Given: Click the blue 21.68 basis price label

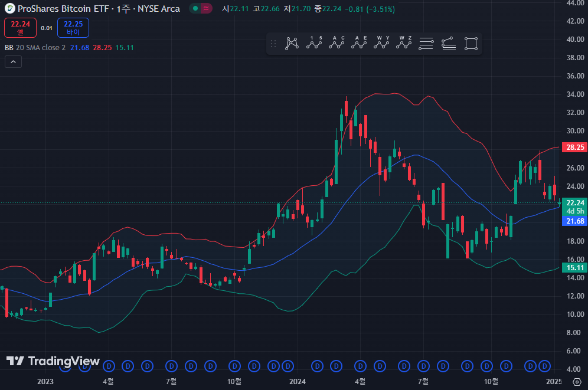Looking at the screenshot, I should [x=575, y=221].
